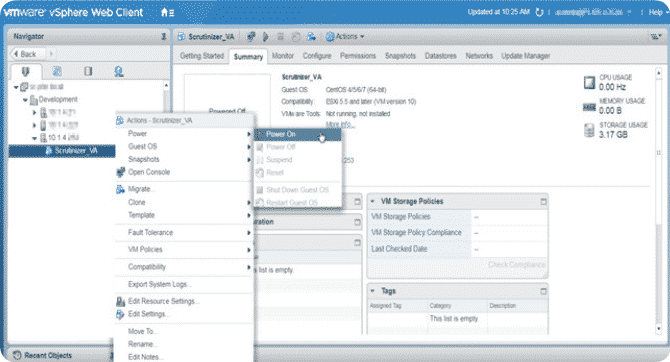Viewport: 670px width, 362px height.
Task: Collapse the VM Storage Policies panel
Action: coord(373,201)
